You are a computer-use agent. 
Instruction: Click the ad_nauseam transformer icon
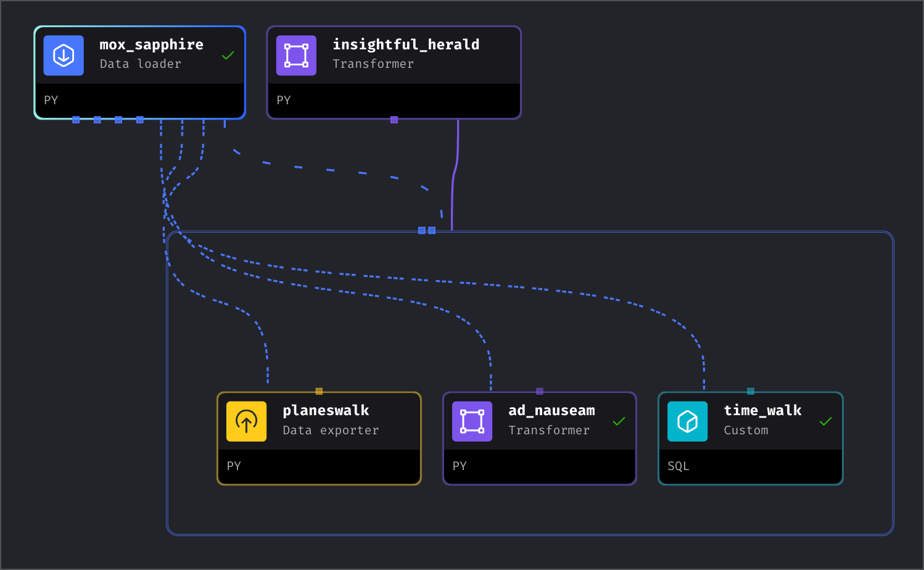472,421
